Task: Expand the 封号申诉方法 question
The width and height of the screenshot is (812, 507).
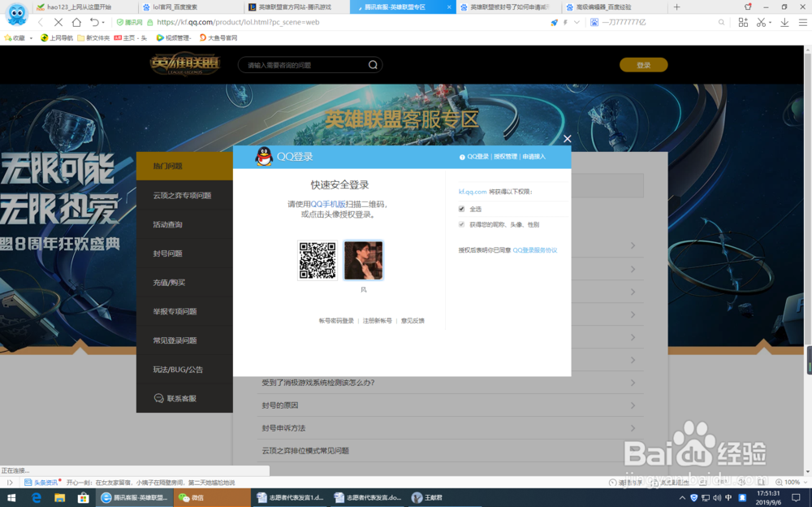Action: [x=450, y=428]
